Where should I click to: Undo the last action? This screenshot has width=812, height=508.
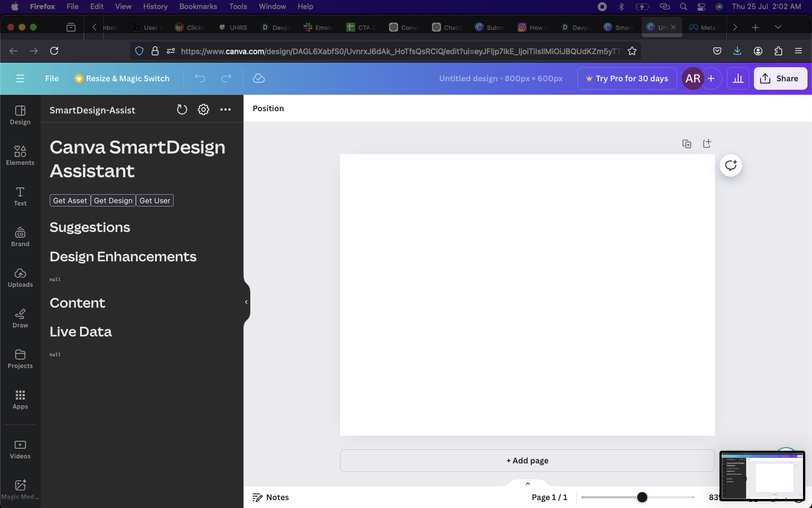[200, 78]
